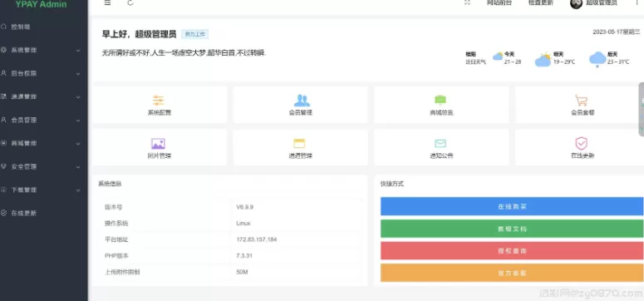
Task: Open 在线更新 card via pink shield icon
Action: (x=581, y=144)
